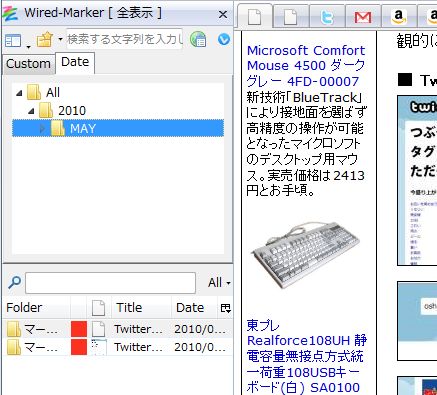
Task: Collapse the All folder tree node
Action: click(x=19, y=93)
